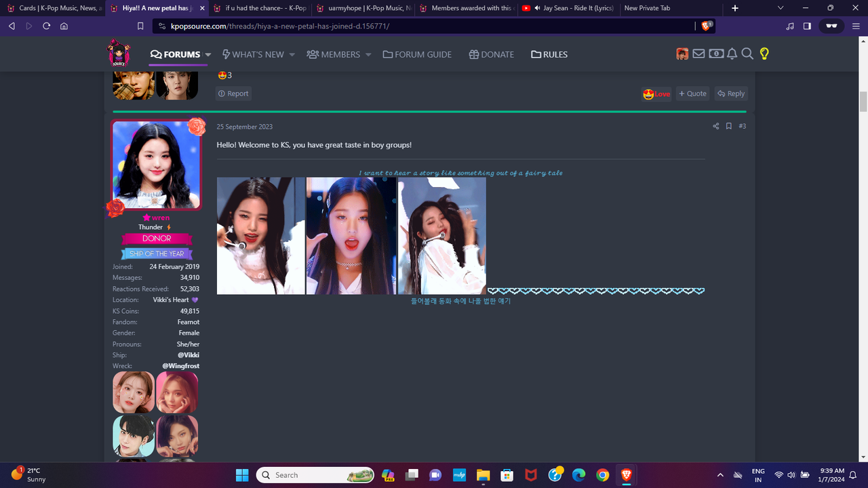
Task: Share post #3 using the share icon
Action: pos(715,126)
